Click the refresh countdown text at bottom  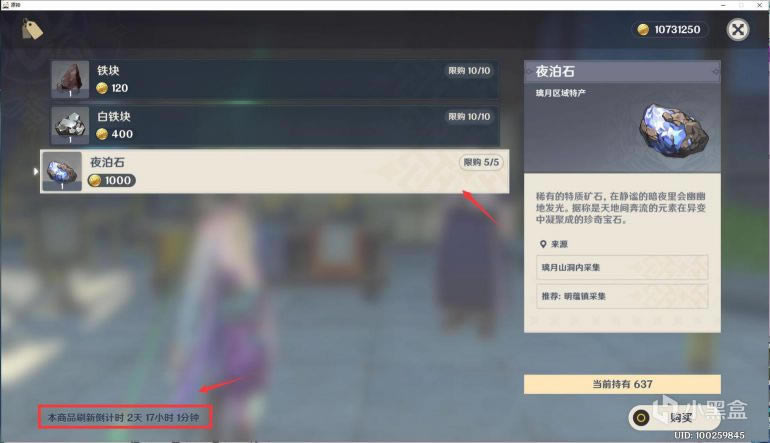coord(125,415)
